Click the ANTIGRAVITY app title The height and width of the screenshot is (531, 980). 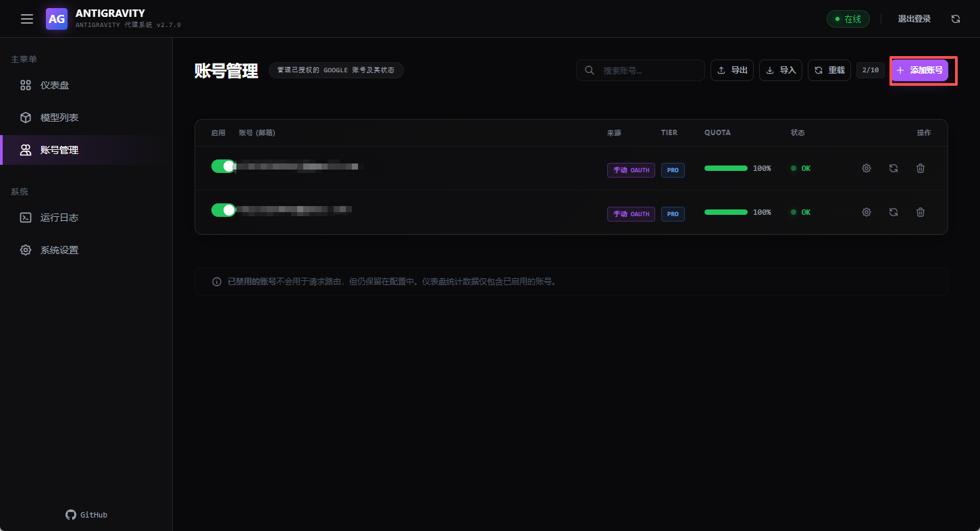coord(110,14)
